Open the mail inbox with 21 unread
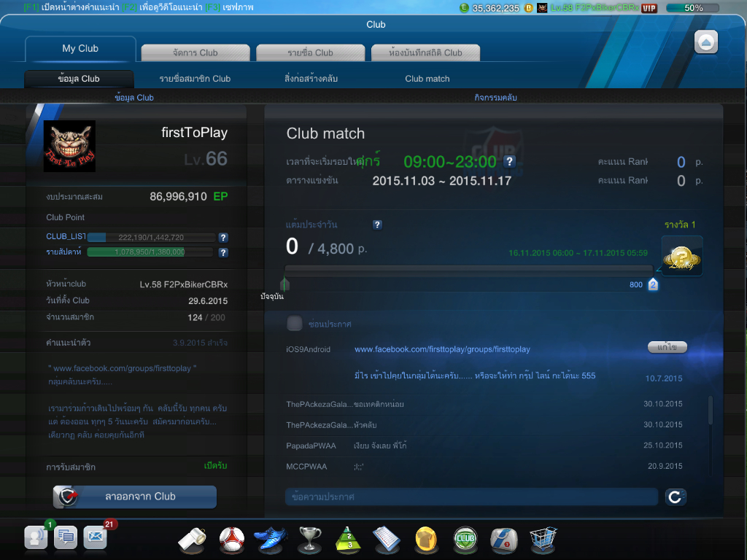 click(x=96, y=537)
